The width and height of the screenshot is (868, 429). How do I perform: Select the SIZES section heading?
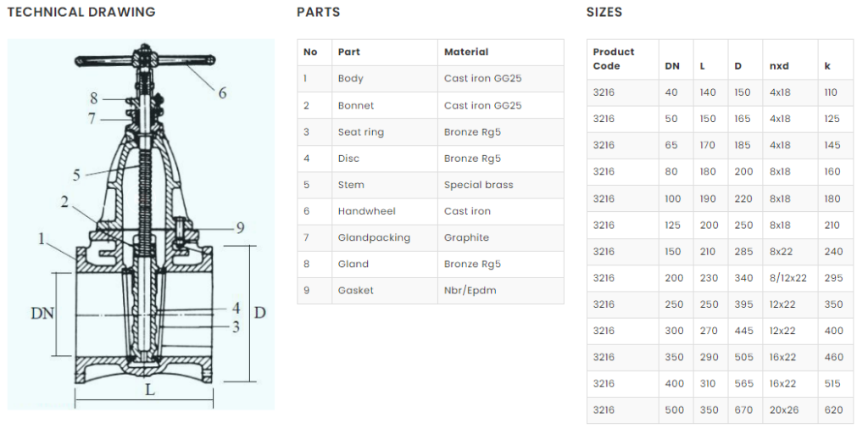[604, 12]
